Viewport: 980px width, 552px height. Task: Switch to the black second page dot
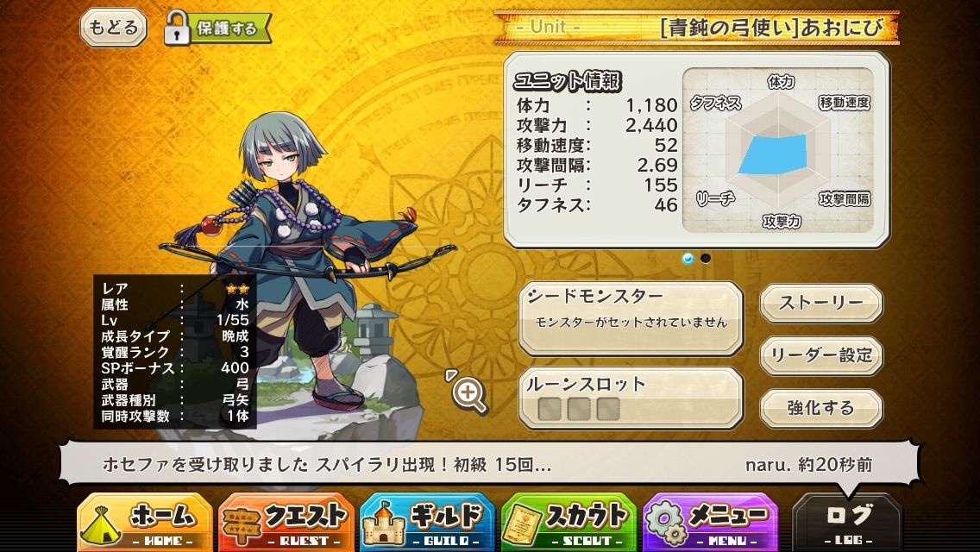(x=706, y=258)
